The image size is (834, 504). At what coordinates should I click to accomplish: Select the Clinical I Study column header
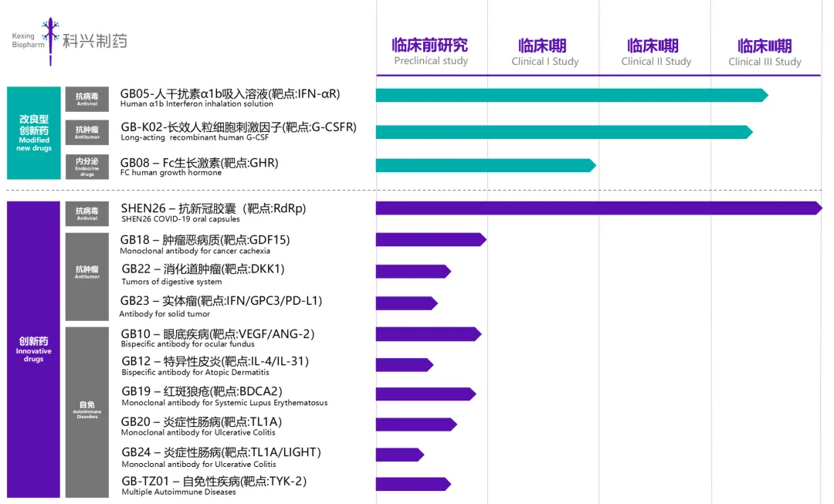point(544,52)
